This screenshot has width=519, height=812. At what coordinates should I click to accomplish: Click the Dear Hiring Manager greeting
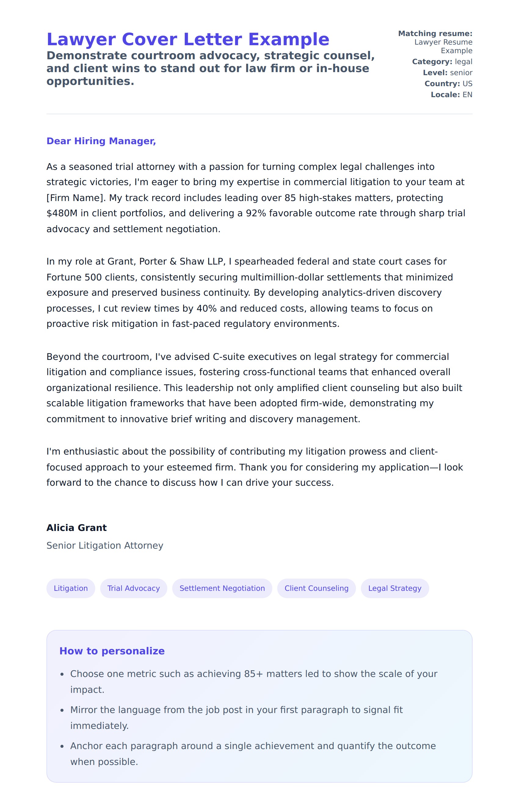point(101,141)
